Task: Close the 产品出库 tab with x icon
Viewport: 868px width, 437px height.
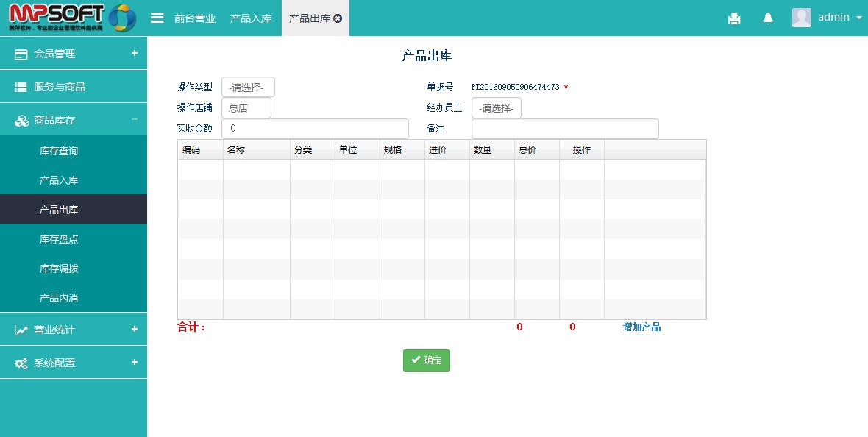Action: tap(338, 18)
